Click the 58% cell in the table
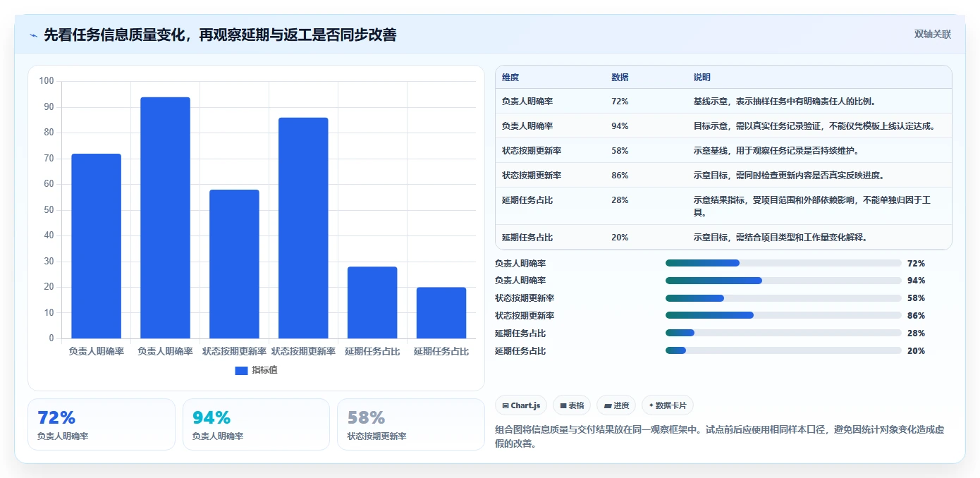The image size is (980, 478). 620,151
